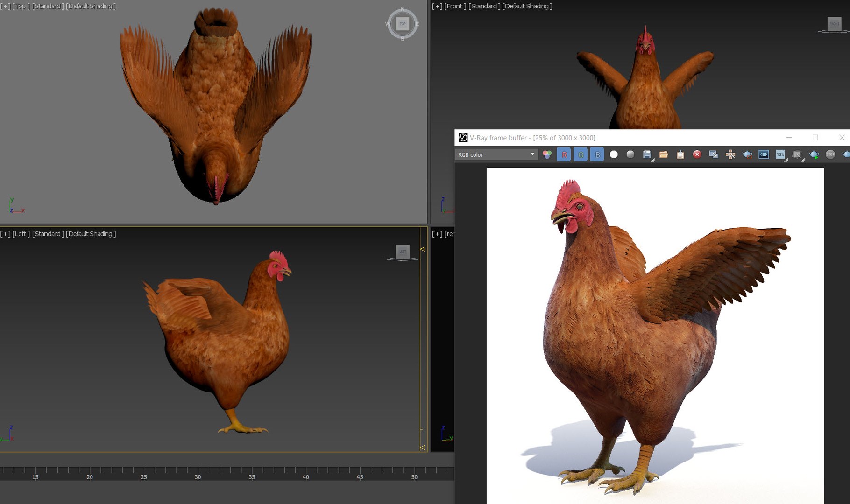This screenshot has width=850, height=504.
Task: Copy render to clipboard icon
Action: [680, 154]
